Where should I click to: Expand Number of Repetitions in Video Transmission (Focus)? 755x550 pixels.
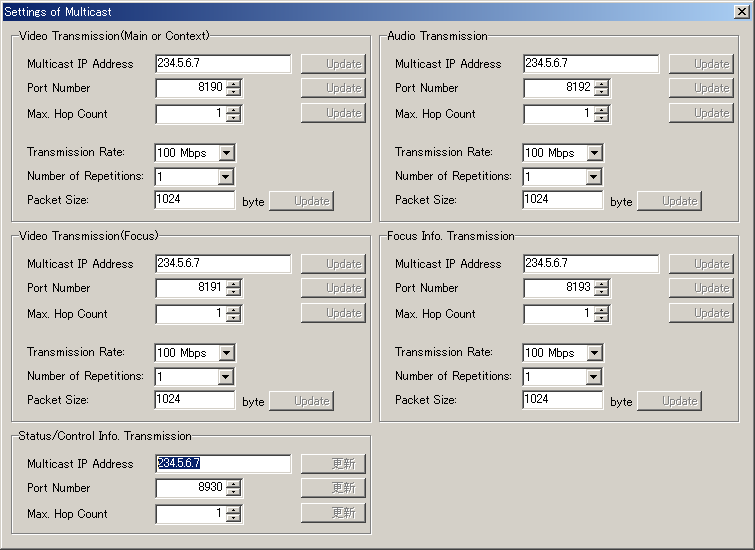pyautogui.click(x=226, y=377)
